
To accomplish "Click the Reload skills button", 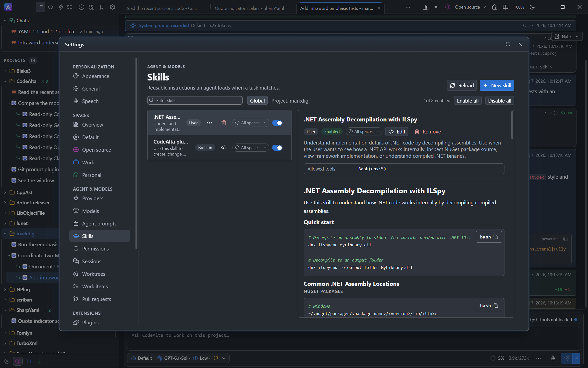I will point(462,85).
